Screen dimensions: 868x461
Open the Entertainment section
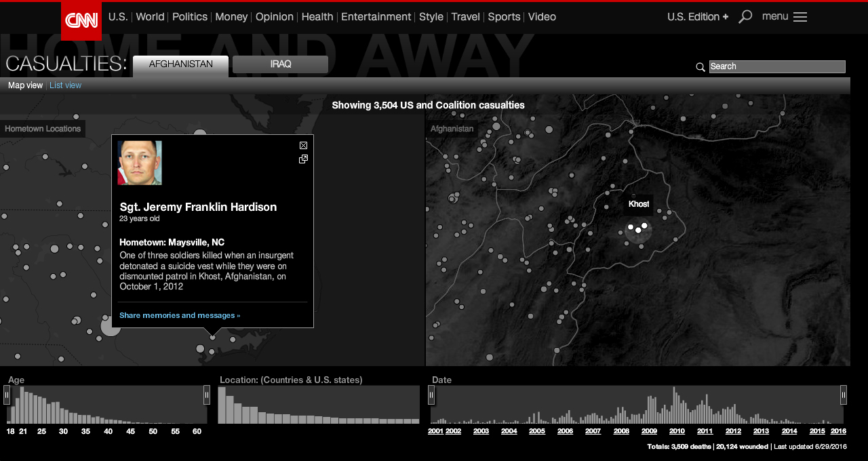coord(376,16)
